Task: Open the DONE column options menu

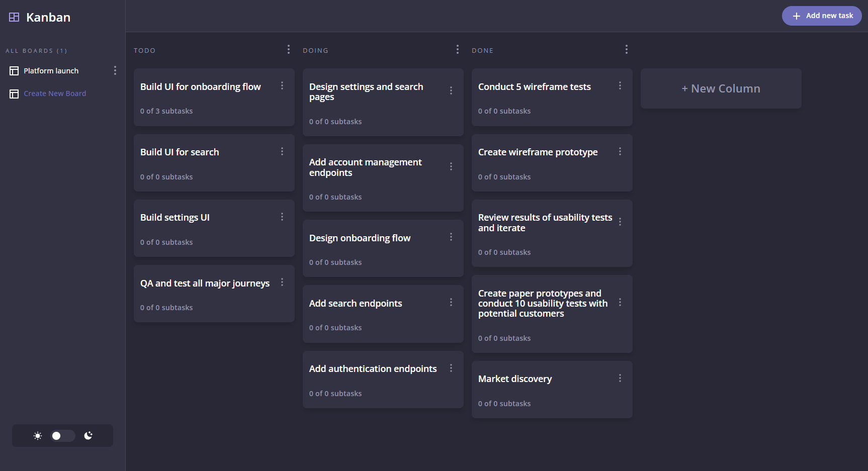Action: [627, 49]
